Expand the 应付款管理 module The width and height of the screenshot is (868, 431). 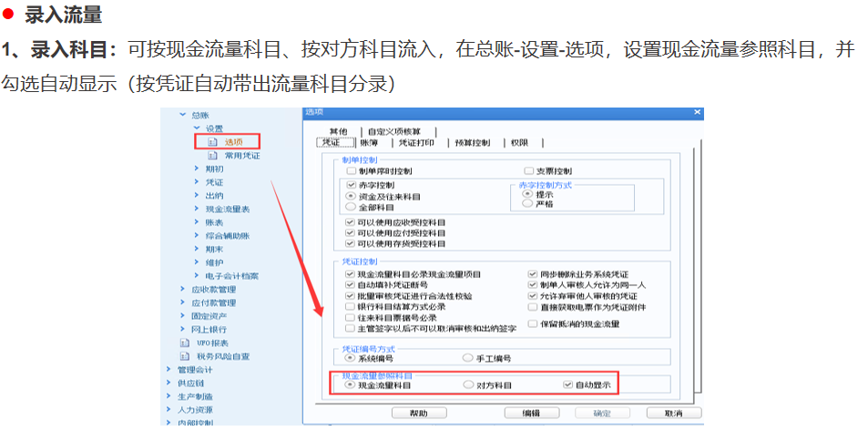pos(183,303)
